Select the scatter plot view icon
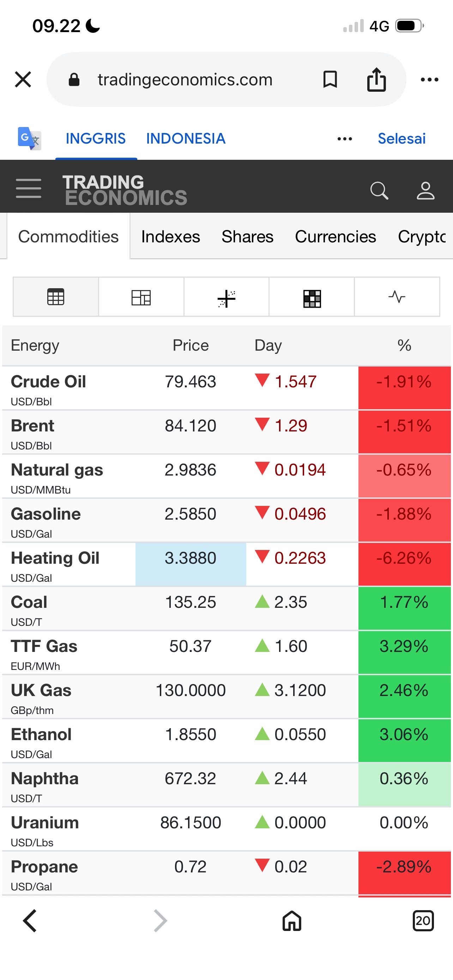This screenshot has width=453, height=980. coord(226,297)
